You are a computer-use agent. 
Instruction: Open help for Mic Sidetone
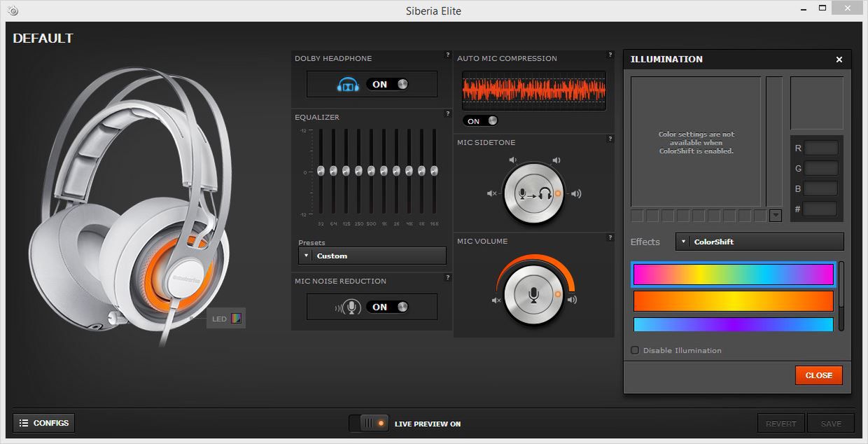[611, 139]
